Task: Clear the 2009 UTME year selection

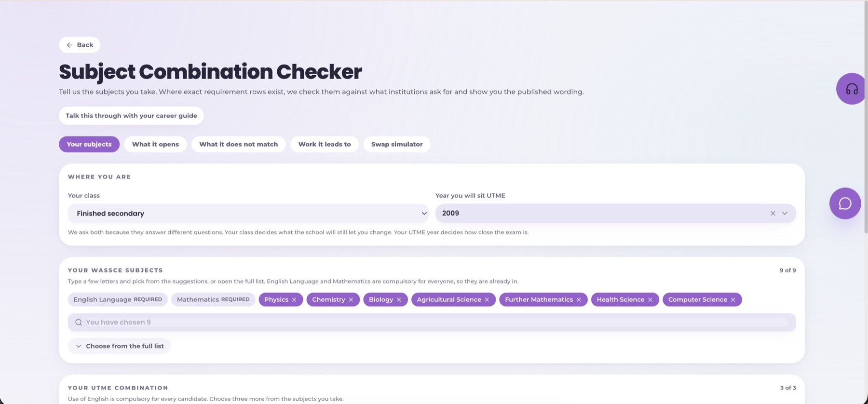Action: coord(773,213)
